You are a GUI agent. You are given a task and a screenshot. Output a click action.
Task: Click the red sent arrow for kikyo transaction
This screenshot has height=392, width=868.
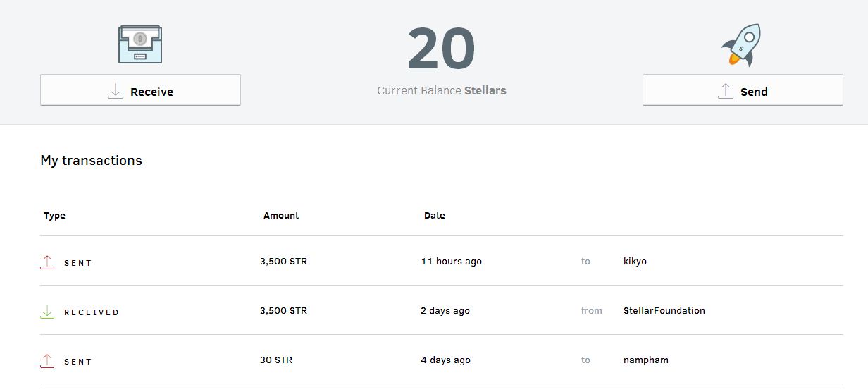point(47,262)
